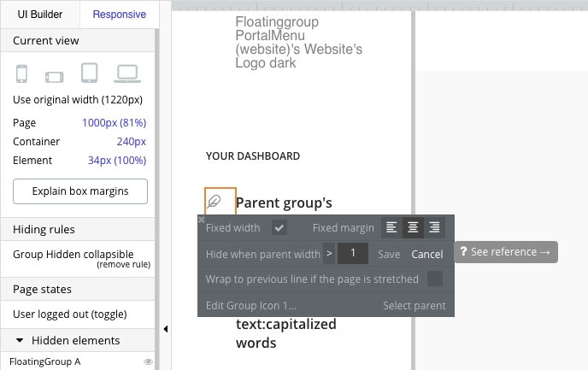The image size is (588, 370).
Task: Collapse the left sidebar panel arrow
Action: coord(165,329)
